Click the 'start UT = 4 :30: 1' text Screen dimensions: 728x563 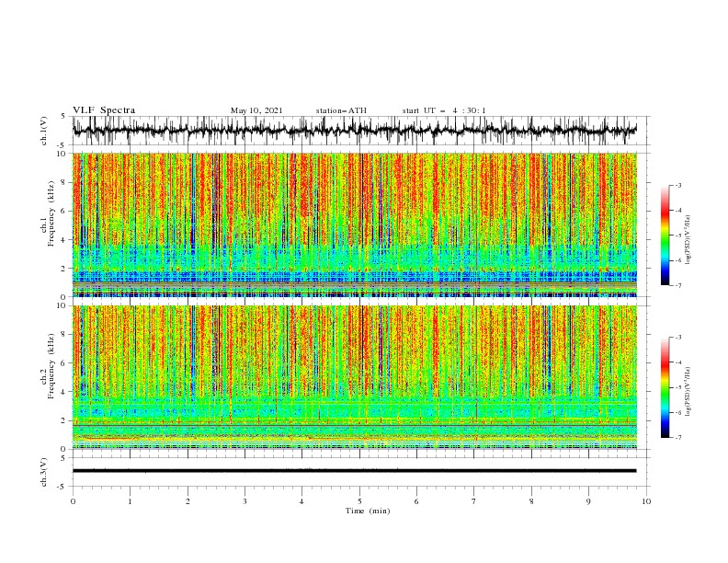coord(444,110)
